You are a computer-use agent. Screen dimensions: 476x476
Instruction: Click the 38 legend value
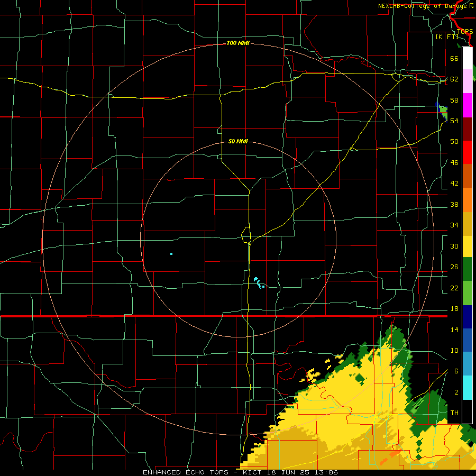454,204
